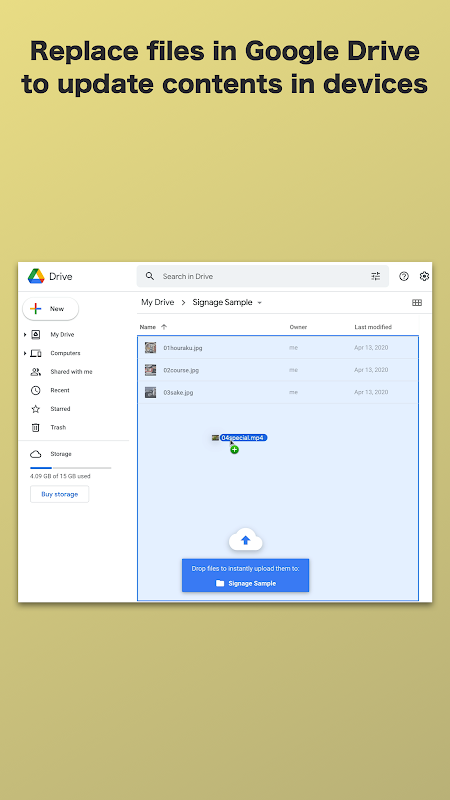Viewport: 450px width, 800px height.
Task: Open the Recent files list
Action: (x=50, y=390)
